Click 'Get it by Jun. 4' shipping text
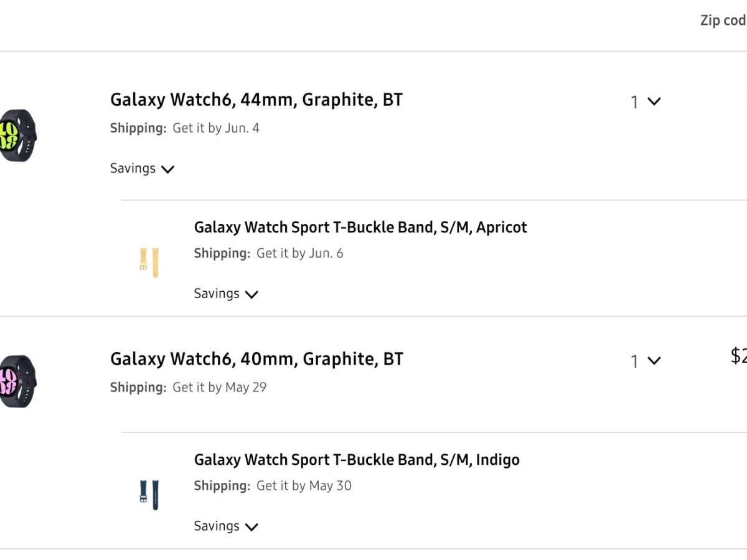Image resolution: width=747 pixels, height=560 pixels. click(215, 128)
